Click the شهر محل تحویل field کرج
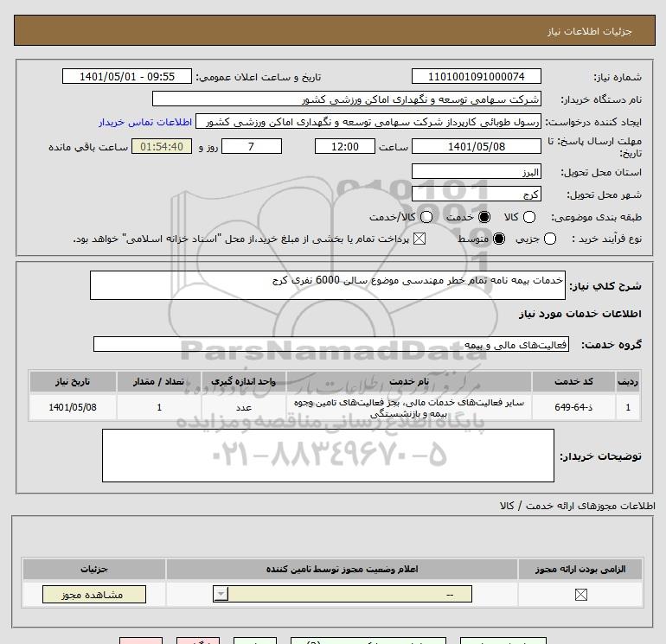Image resolution: width=666 pixels, height=644 pixels. (x=476, y=194)
